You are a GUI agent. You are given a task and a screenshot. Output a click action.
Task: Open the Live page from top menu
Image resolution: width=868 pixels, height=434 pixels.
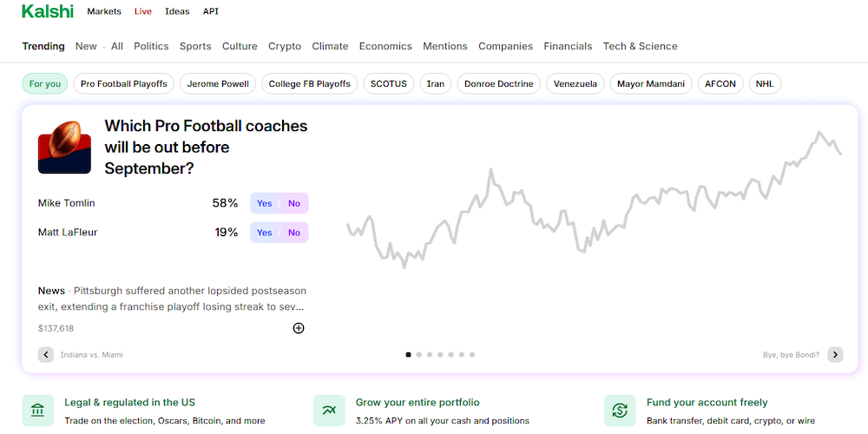pyautogui.click(x=143, y=11)
